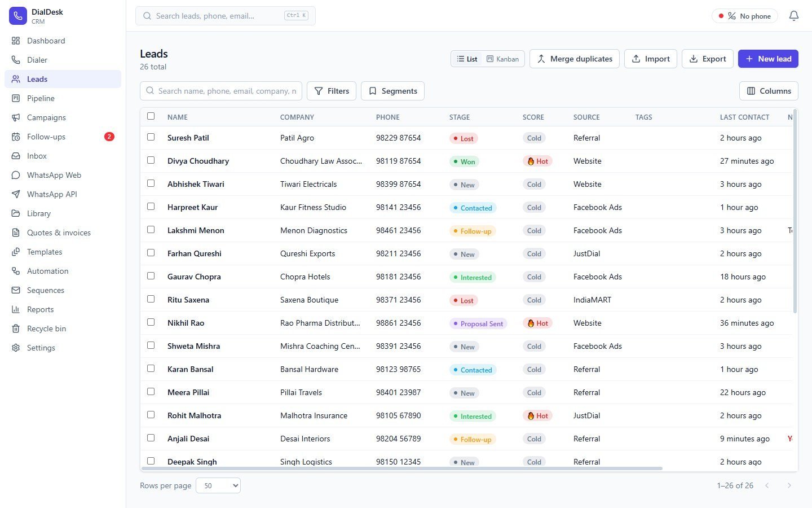Click the Export button
Screen dimensions: 812x508
pyautogui.click(x=708, y=59)
